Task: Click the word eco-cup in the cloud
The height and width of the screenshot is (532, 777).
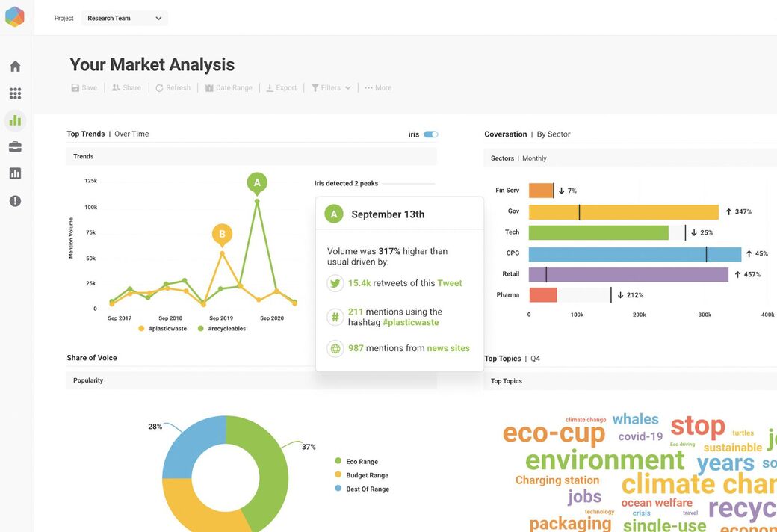Action: (554, 433)
